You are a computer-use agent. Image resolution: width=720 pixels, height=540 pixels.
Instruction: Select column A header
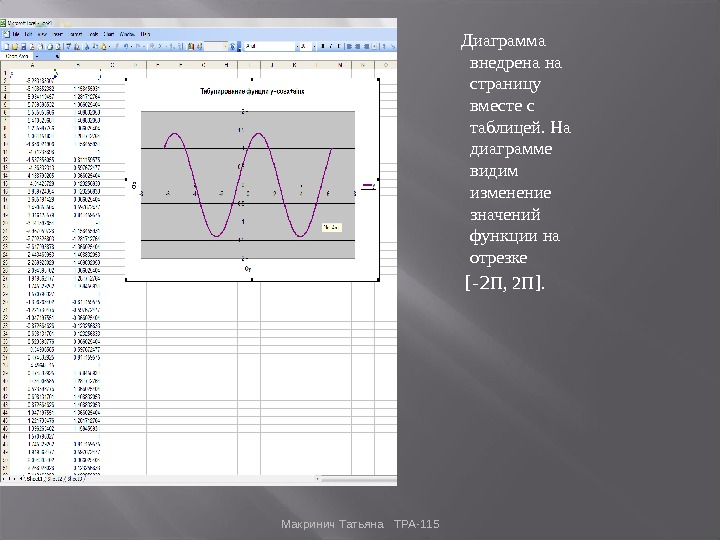[32, 65]
